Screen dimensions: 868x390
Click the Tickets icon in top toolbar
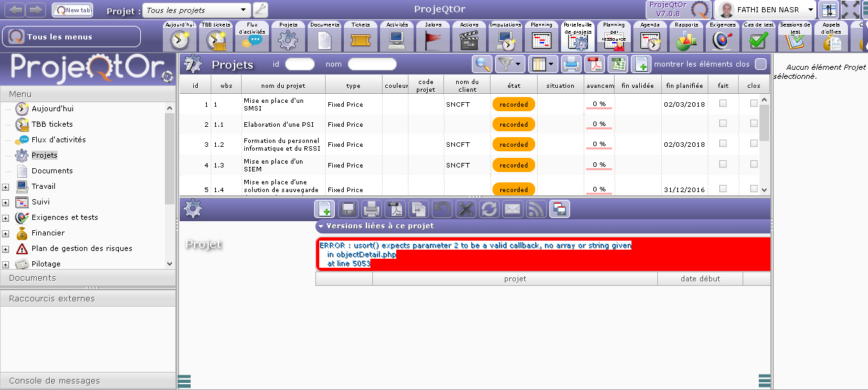pos(361,40)
